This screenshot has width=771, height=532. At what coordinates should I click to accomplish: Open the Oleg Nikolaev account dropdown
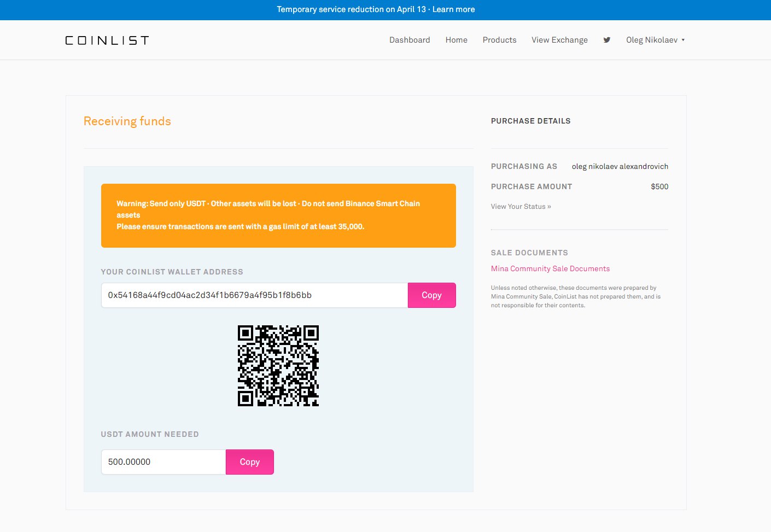pyautogui.click(x=655, y=40)
